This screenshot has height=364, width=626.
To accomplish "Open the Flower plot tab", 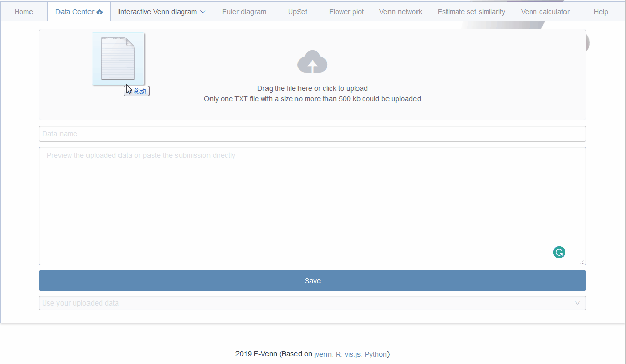I will pyautogui.click(x=346, y=12).
